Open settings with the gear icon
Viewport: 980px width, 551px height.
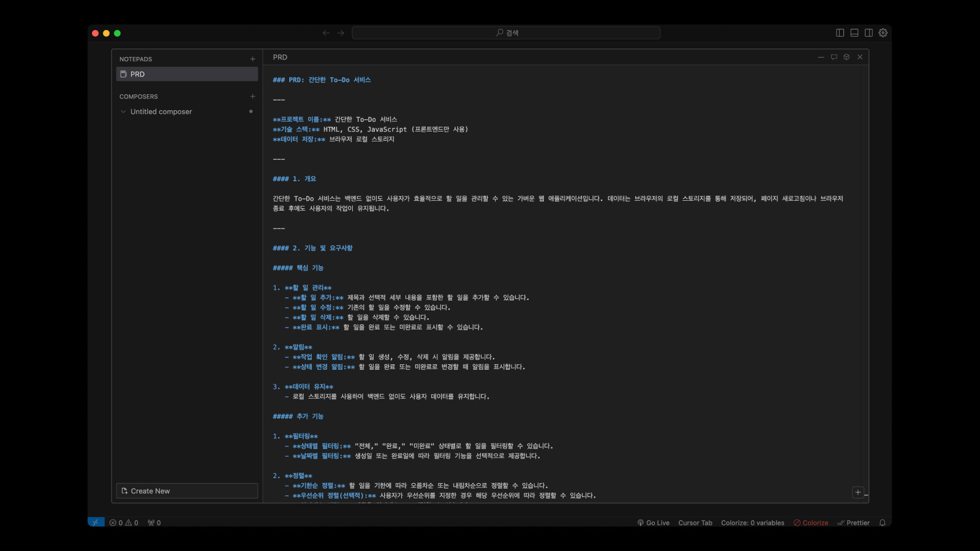point(883,33)
